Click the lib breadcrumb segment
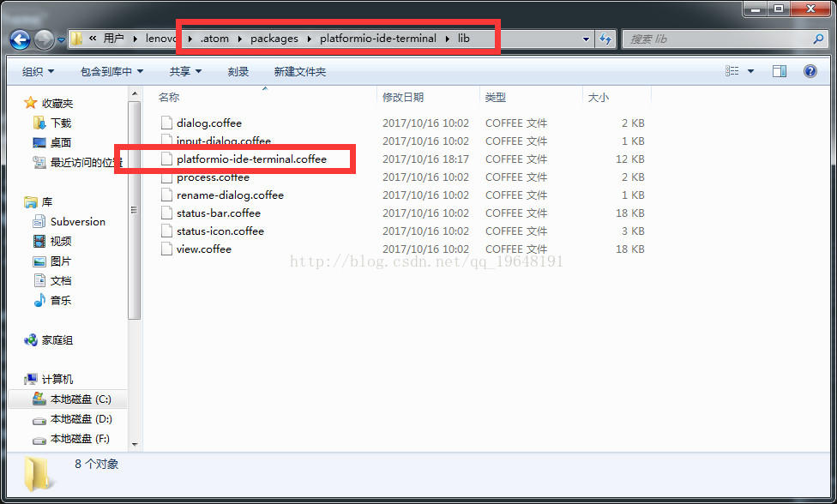 coord(463,39)
